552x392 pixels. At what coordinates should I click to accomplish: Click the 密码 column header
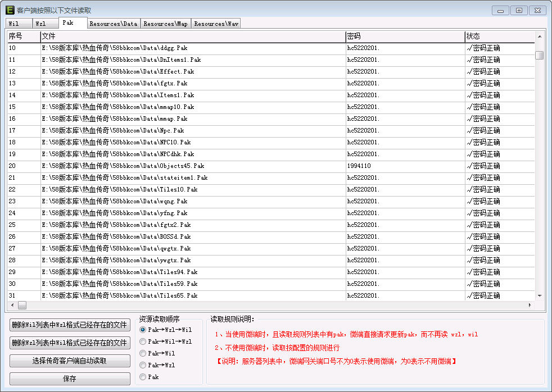click(405, 37)
